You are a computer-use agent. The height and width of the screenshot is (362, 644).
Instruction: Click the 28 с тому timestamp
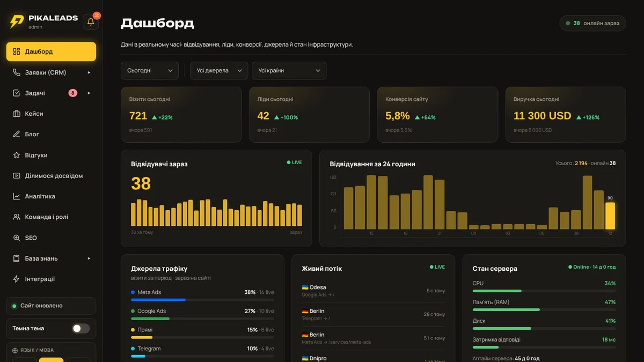point(434,314)
